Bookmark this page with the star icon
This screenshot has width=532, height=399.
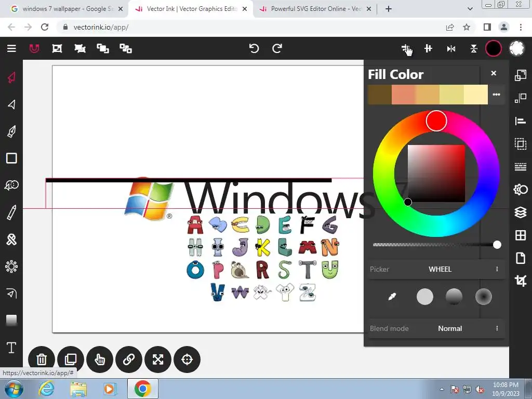coord(467,27)
